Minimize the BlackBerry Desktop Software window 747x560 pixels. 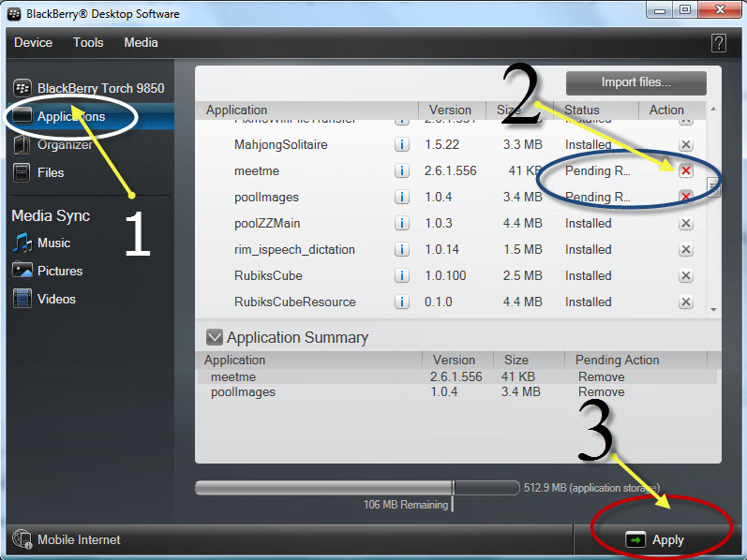(659, 10)
